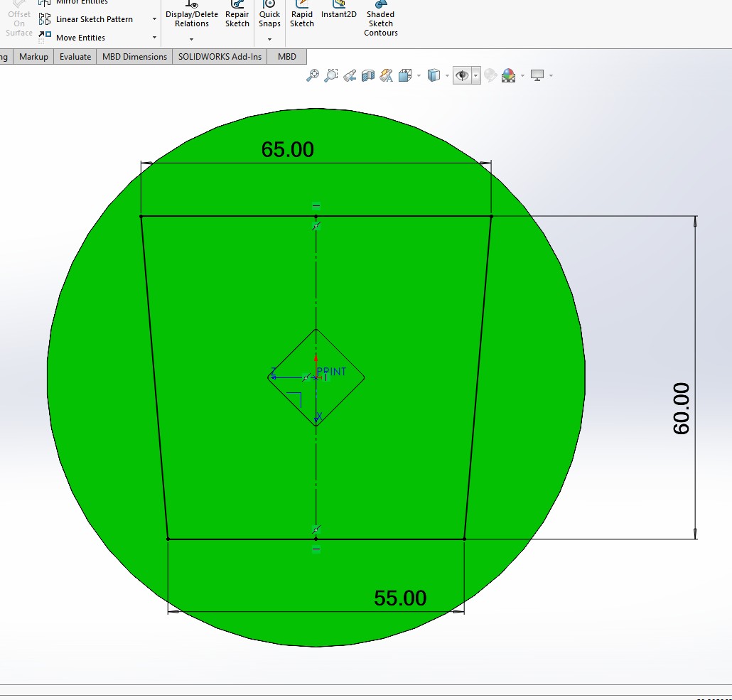Switch to the MBD tab
This screenshot has width=732, height=700.
[x=286, y=57]
